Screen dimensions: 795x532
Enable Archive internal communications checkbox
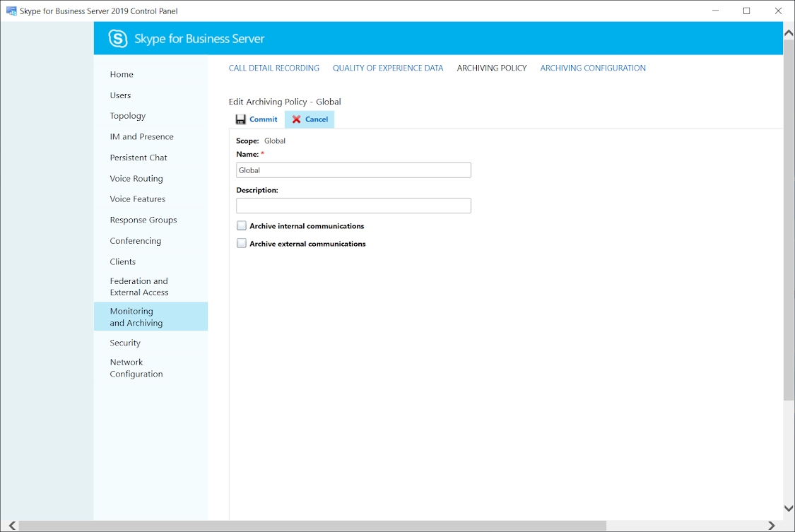pyautogui.click(x=242, y=225)
